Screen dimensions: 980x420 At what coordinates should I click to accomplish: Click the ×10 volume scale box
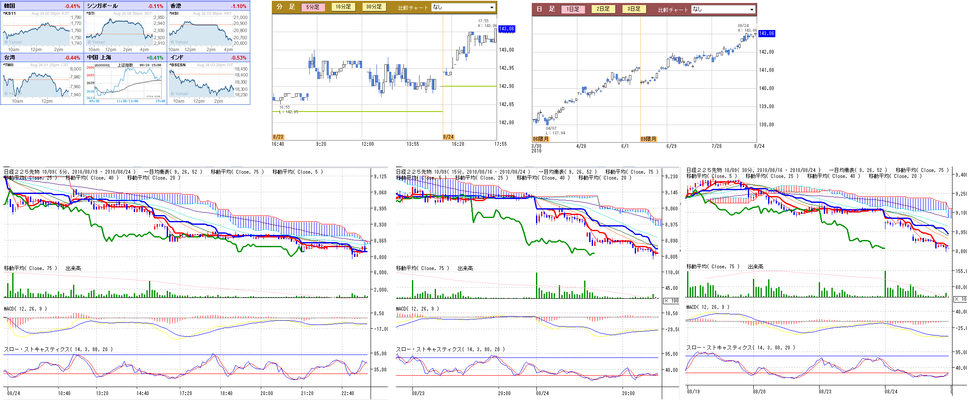[x=961, y=299]
